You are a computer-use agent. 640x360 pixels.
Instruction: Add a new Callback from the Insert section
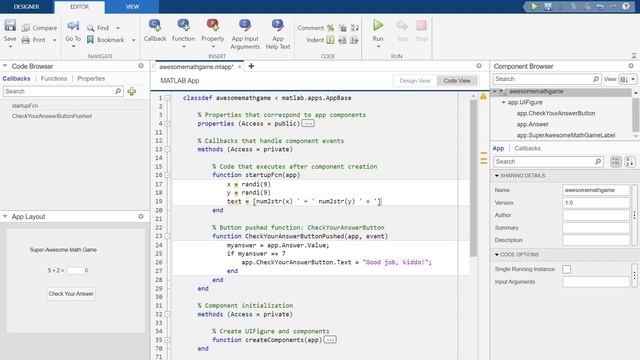coord(155,25)
